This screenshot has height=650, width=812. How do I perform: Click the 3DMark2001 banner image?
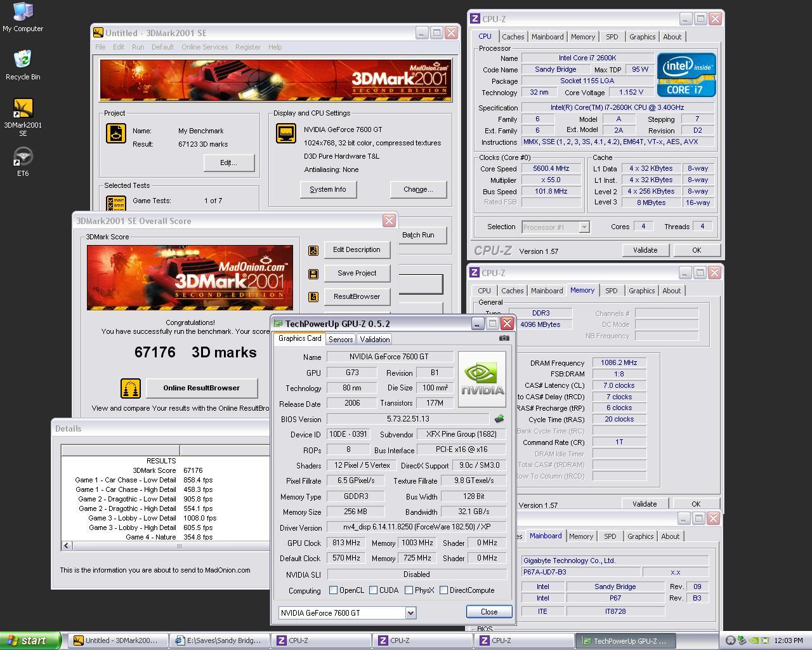(x=275, y=81)
